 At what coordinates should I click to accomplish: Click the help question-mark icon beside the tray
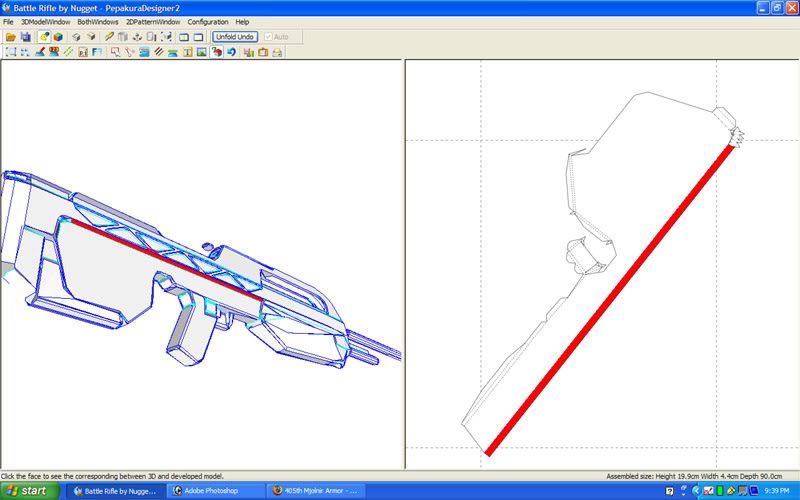pyautogui.click(x=669, y=491)
